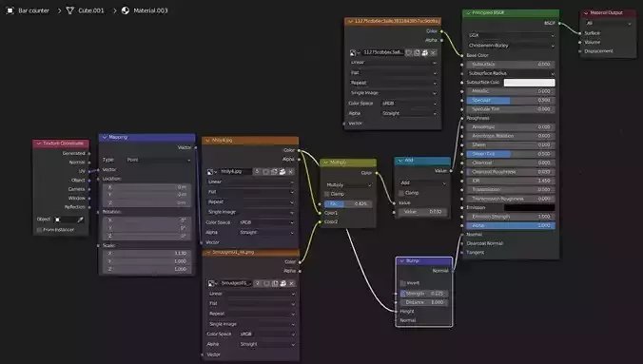Open image file icon in Smudges01 node
Viewport: 643px width, 364px height.
click(x=283, y=283)
